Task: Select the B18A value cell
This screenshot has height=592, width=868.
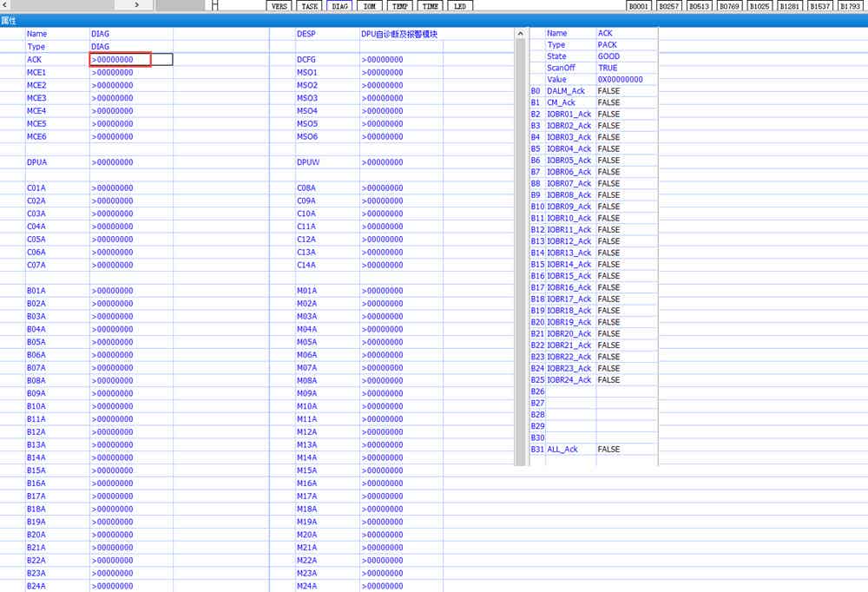Action: click(x=131, y=509)
